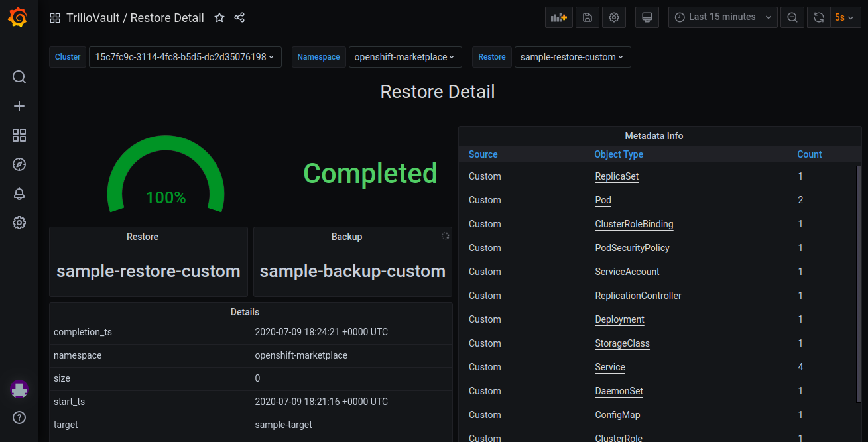This screenshot has height=442, width=868.
Task: Open the Namespace openshift-marketplace dropdown
Action: click(405, 57)
